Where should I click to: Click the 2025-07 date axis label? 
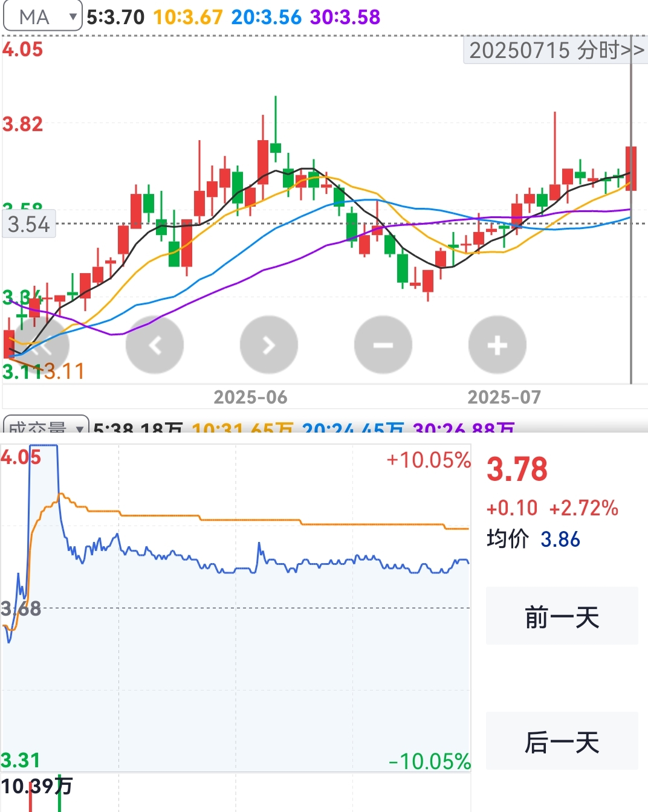click(x=504, y=397)
